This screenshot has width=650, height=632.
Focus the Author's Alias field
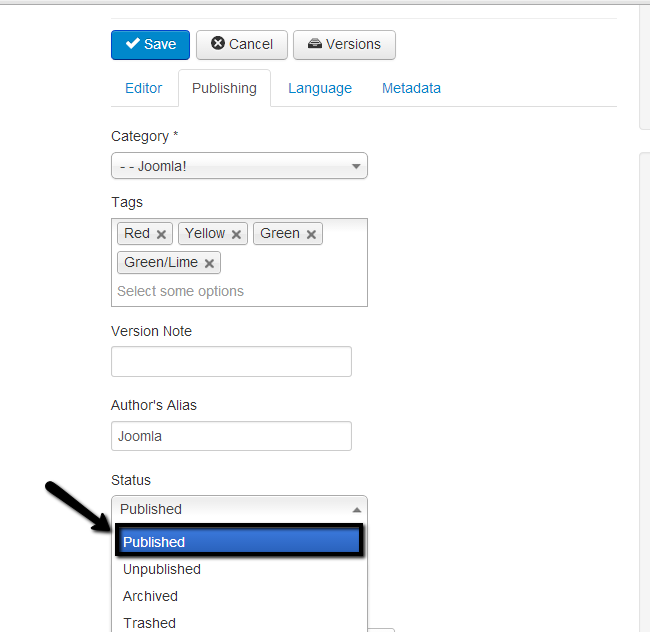231,436
